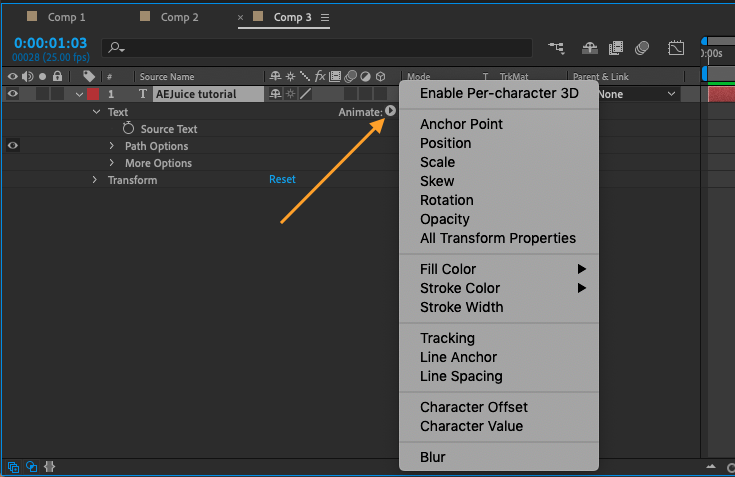Viewport: 735px width, 477px height.
Task: Click the Reset link for Transform
Action: click(282, 180)
